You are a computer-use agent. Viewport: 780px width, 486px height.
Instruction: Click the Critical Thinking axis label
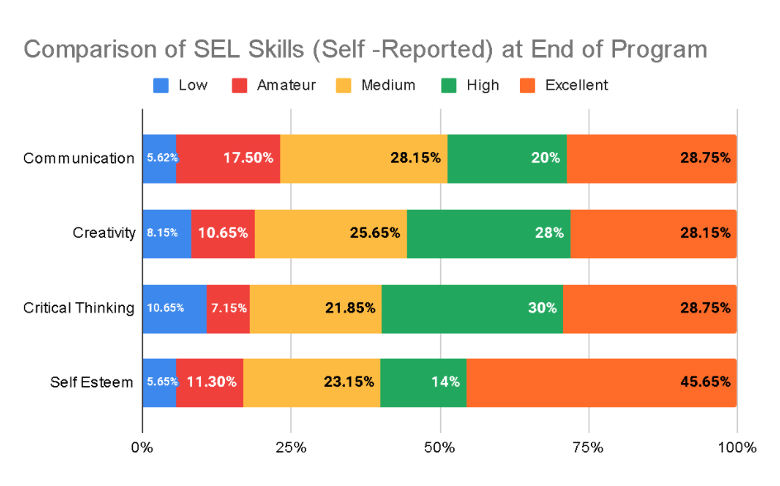click(79, 307)
